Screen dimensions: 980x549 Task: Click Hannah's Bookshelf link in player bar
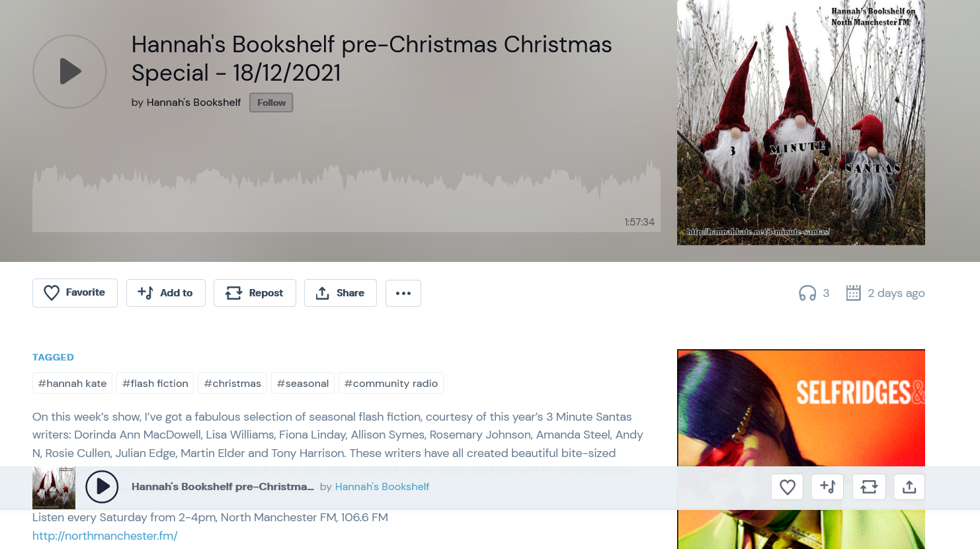(382, 487)
